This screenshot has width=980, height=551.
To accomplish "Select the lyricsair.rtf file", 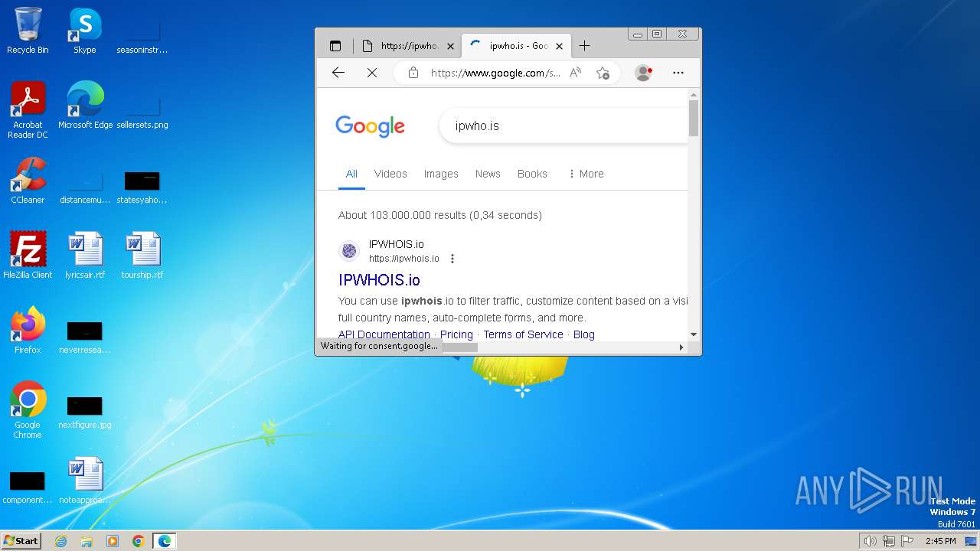I will click(x=85, y=256).
